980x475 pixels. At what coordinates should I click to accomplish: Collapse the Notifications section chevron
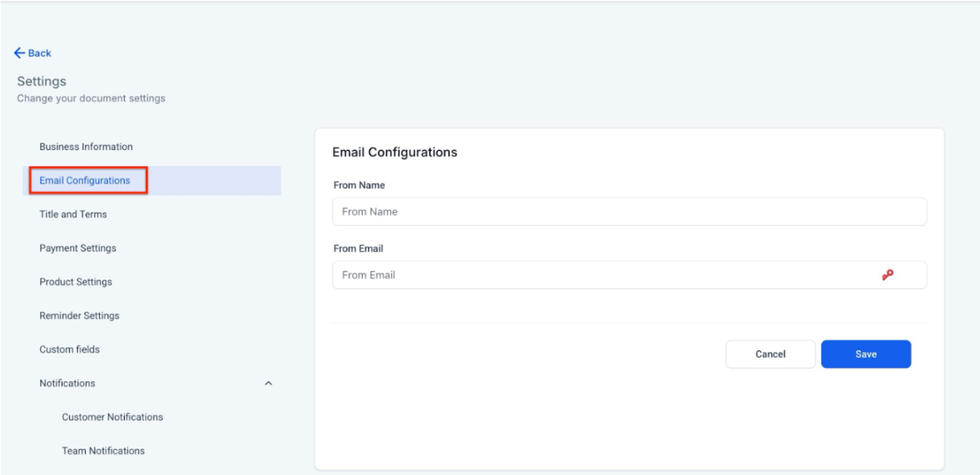coord(268,384)
